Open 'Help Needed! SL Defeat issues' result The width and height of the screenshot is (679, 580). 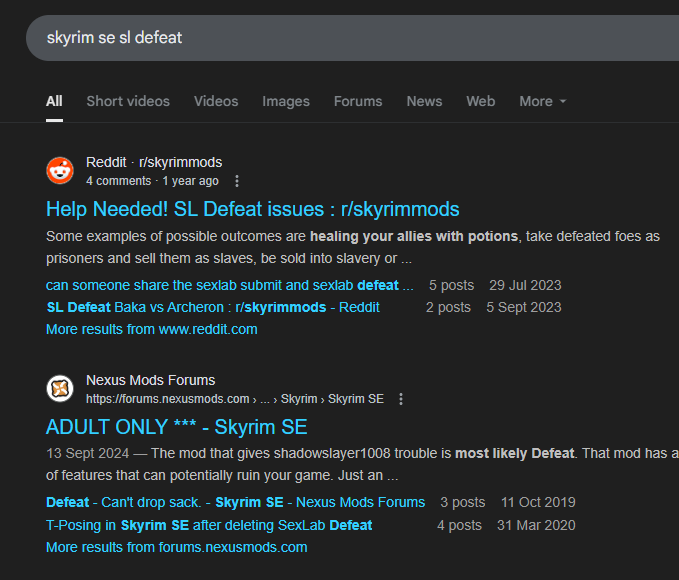[252, 209]
